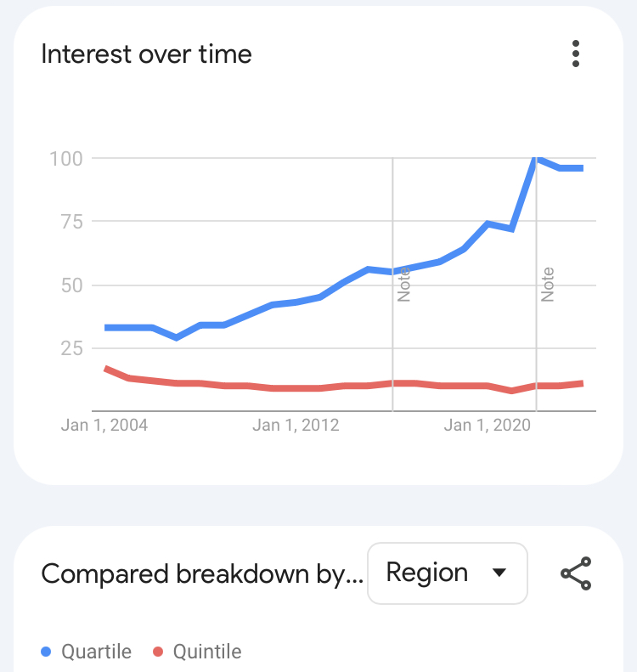
Task: Select the Quartile legend label
Action: coord(96,652)
